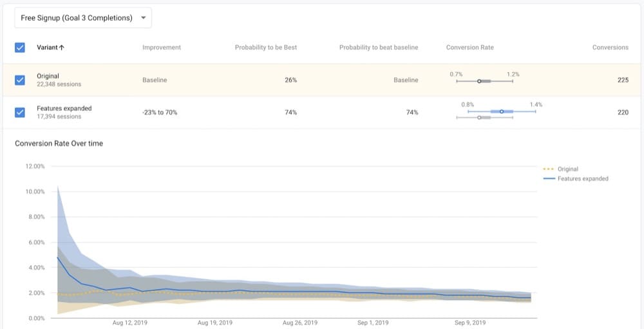
Task: Click the blue Features expanded legend line
Action: (x=549, y=179)
